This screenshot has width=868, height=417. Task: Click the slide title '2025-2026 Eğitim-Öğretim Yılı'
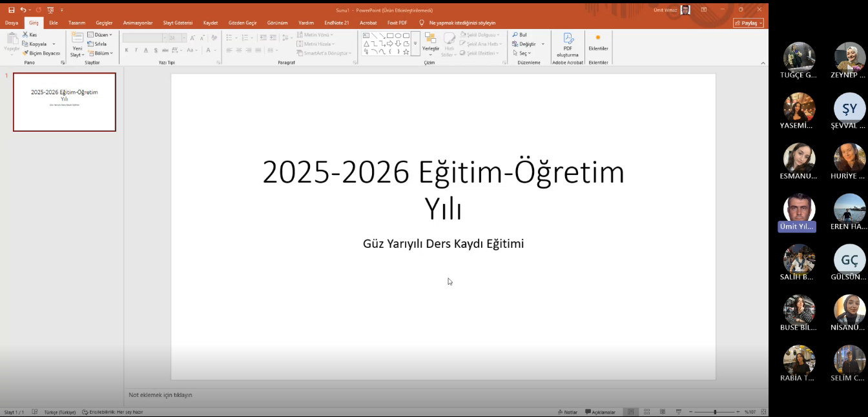[x=443, y=190]
